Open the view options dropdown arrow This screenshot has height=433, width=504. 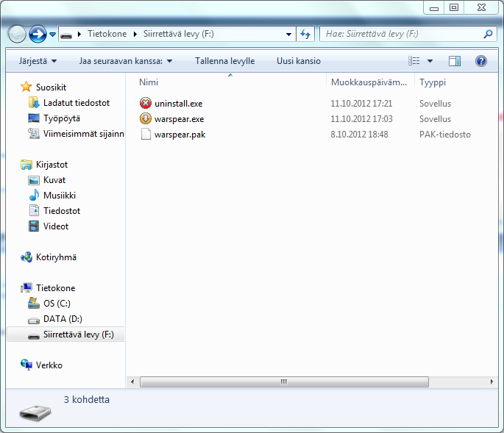[x=430, y=61]
